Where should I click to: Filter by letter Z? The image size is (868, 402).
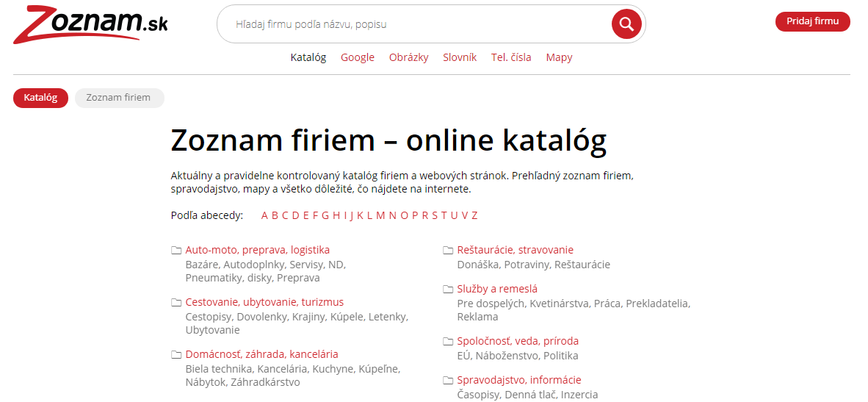(x=474, y=215)
